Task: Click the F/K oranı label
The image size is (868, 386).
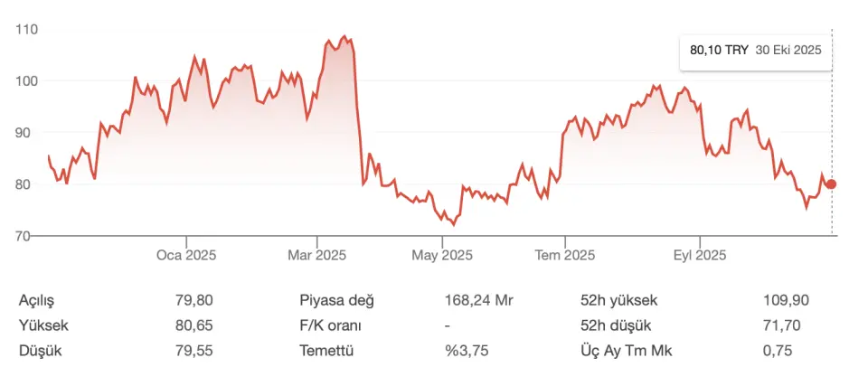Action: [x=330, y=325]
